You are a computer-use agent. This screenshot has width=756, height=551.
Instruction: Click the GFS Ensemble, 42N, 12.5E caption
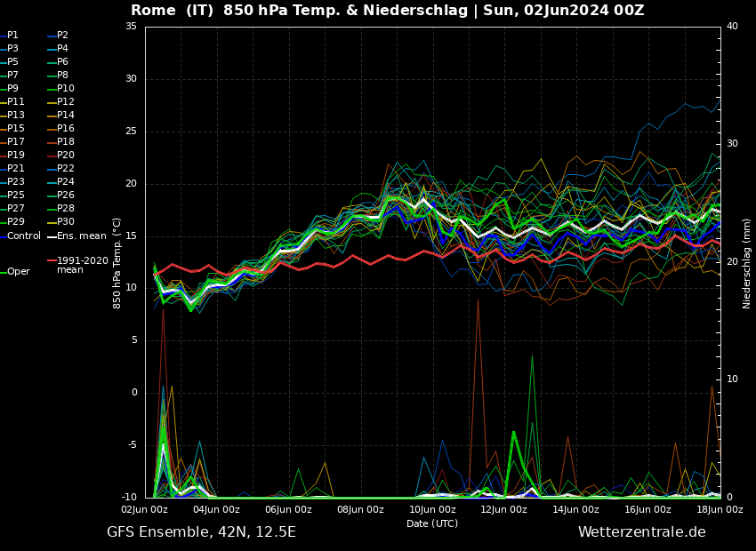[201, 532]
